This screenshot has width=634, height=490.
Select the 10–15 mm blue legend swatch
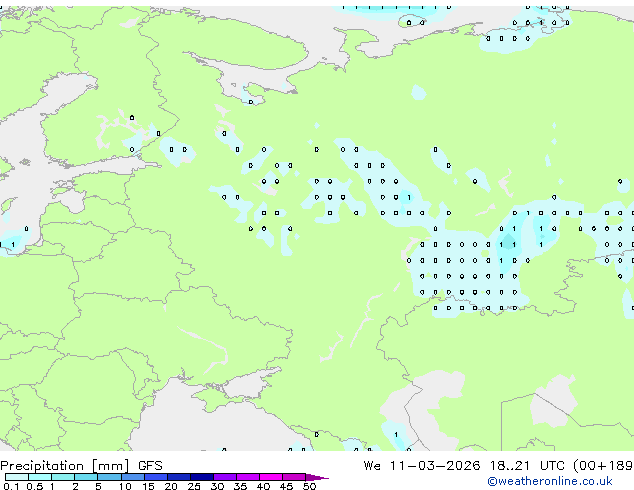tap(133, 477)
